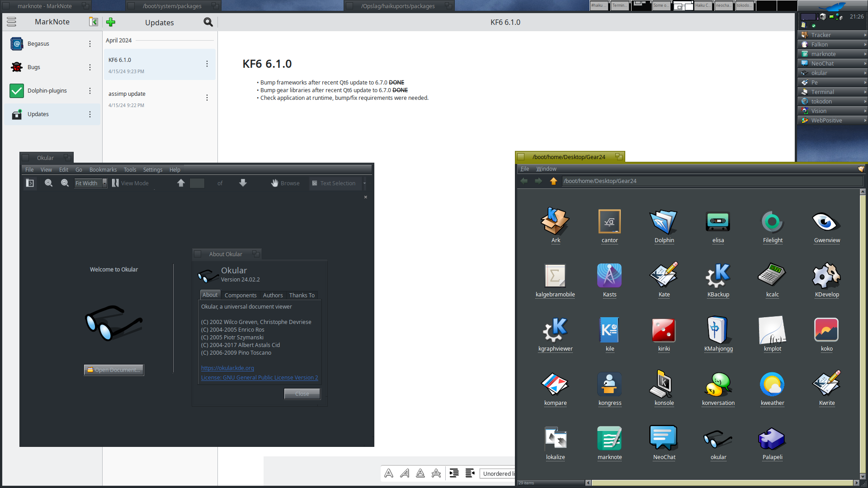
Task: Open okular.kde.org homepage link
Action: point(227,368)
